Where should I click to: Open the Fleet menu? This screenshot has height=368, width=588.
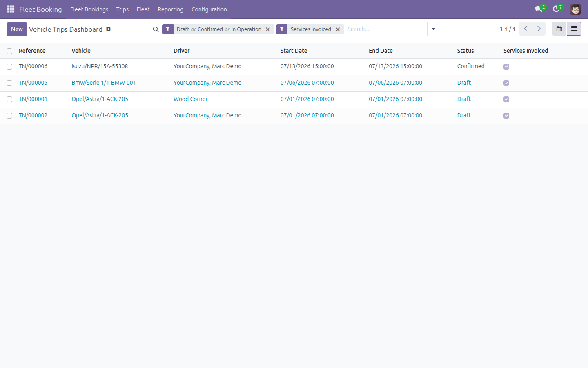(143, 9)
